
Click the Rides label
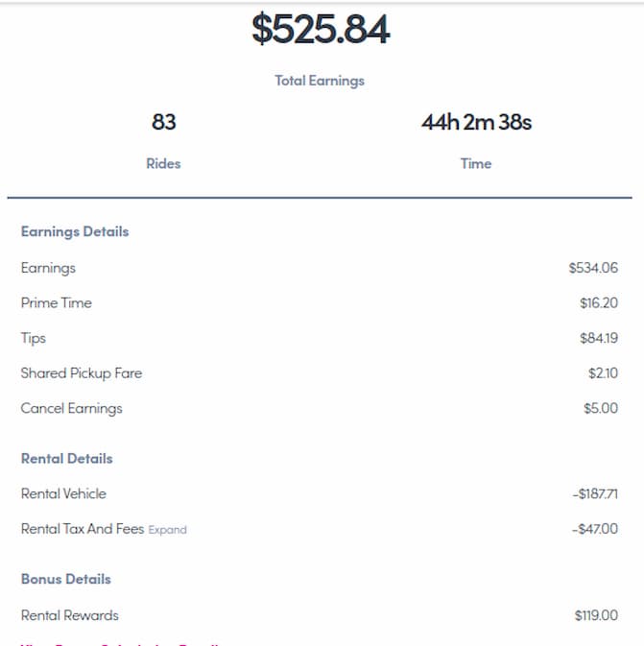tap(163, 163)
